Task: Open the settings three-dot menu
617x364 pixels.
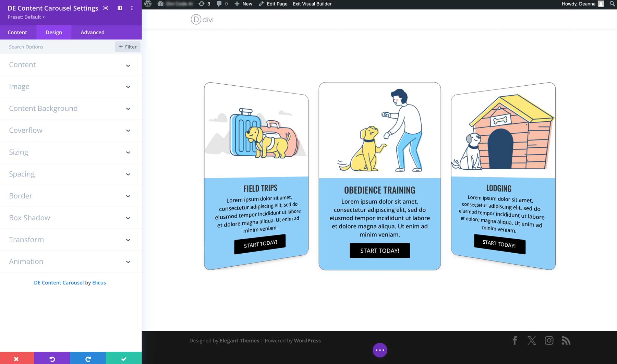Action: pyautogui.click(x=132, y=8)
